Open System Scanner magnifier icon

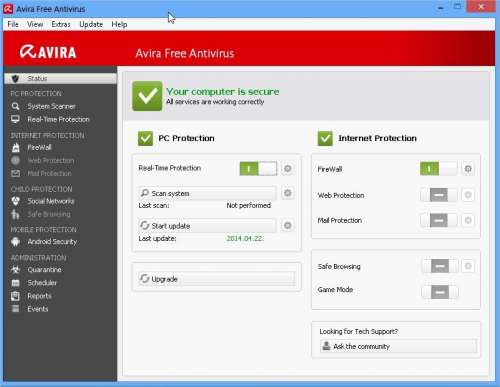click(x=15, y=106)
